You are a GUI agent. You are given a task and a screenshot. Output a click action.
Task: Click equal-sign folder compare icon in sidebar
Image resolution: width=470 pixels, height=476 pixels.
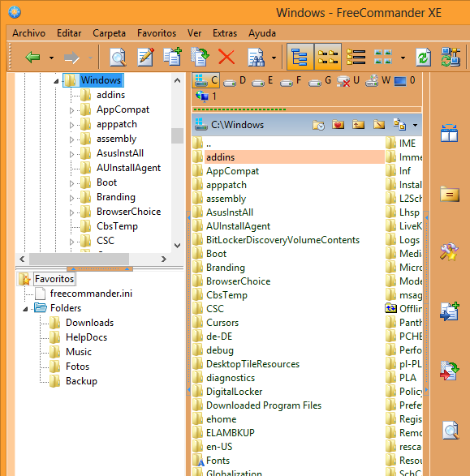[x=450, y=194]
